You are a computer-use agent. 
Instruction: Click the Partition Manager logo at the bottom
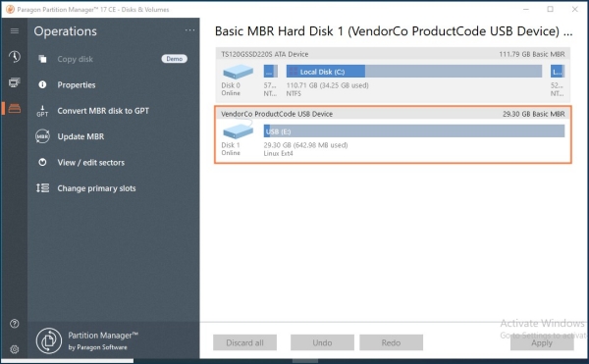[x=49, y=341]
